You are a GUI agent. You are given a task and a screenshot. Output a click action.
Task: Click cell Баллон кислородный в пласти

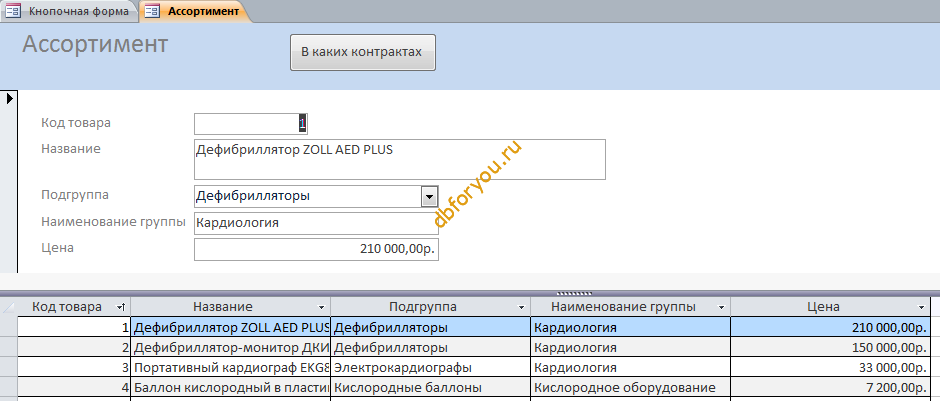point(231,387)
